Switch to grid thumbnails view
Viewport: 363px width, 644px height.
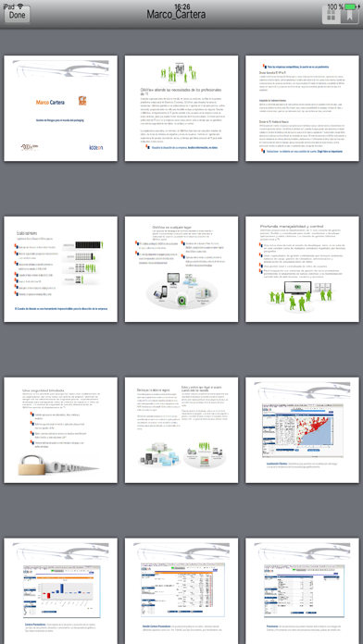click(x=331, y=15)
